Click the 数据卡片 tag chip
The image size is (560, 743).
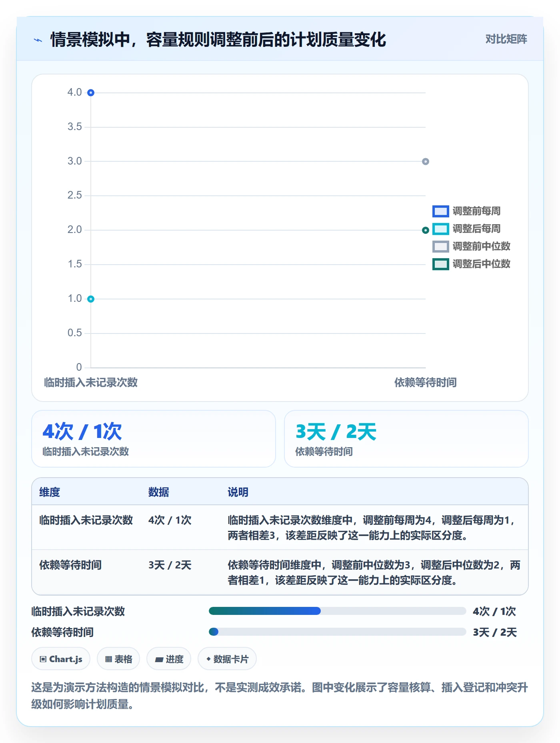227,659
